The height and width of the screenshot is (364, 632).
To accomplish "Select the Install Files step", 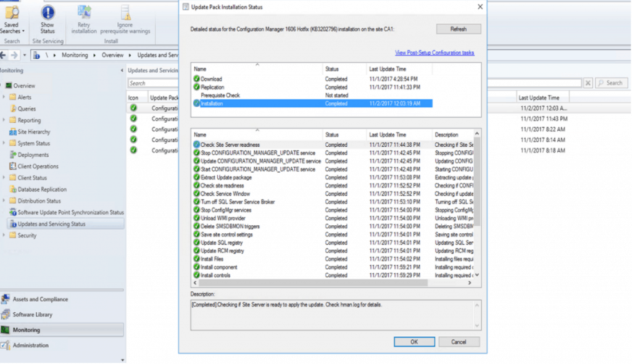I will (x=333, y=259).
